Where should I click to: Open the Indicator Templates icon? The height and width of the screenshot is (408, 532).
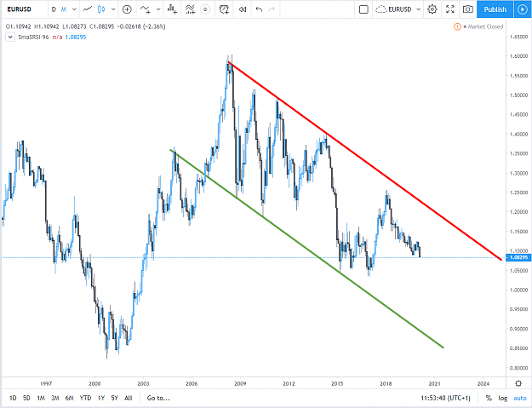pyautogui.click(x=190, y=9)
